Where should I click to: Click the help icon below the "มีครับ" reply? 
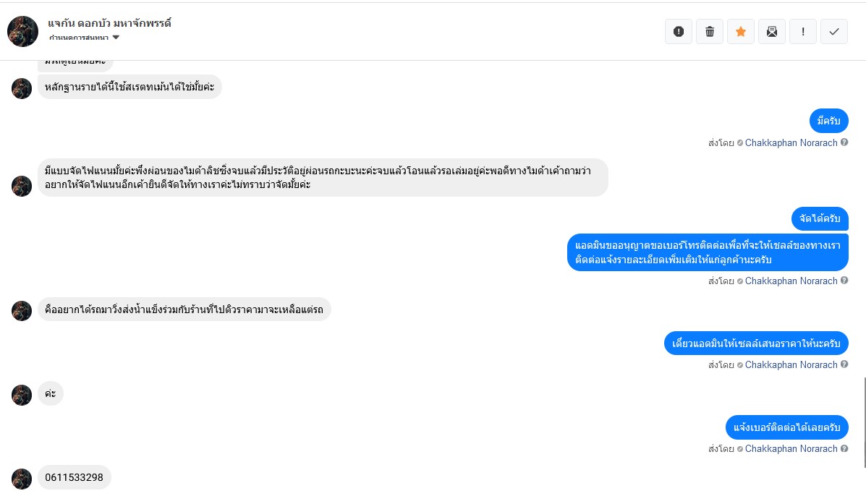[x=844, y=142]
